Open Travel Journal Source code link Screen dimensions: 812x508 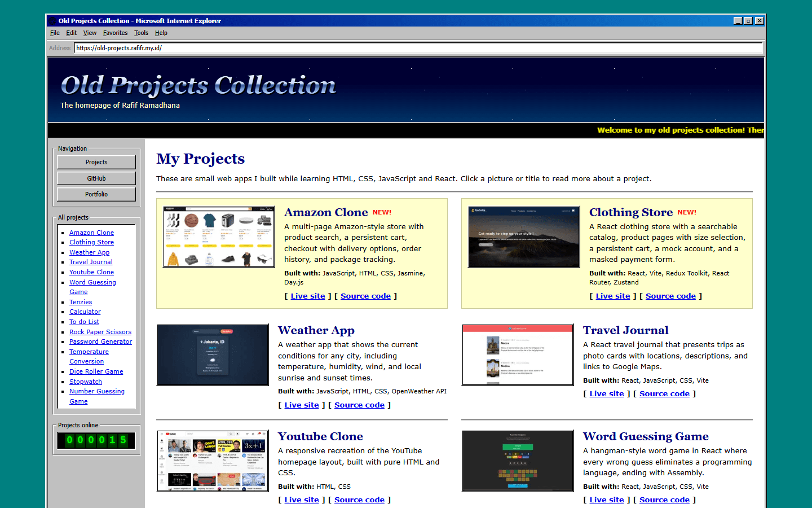coord(664,393)
